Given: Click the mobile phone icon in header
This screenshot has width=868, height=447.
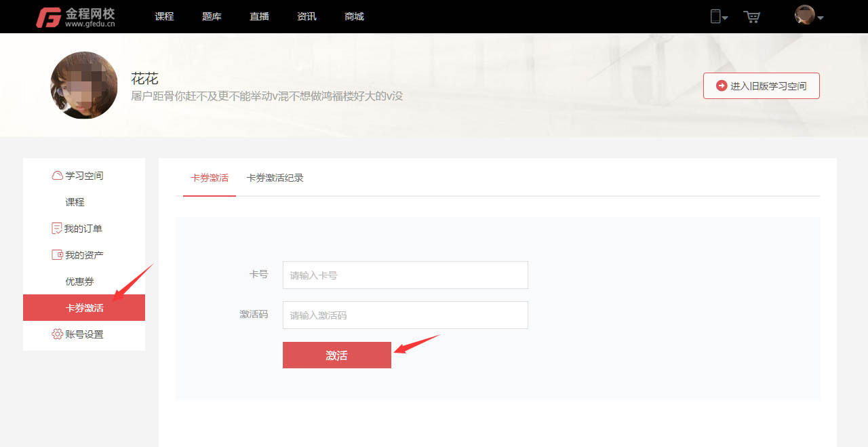Looking at the screenshot, I should pyautogui.click(x=715, y=17).
